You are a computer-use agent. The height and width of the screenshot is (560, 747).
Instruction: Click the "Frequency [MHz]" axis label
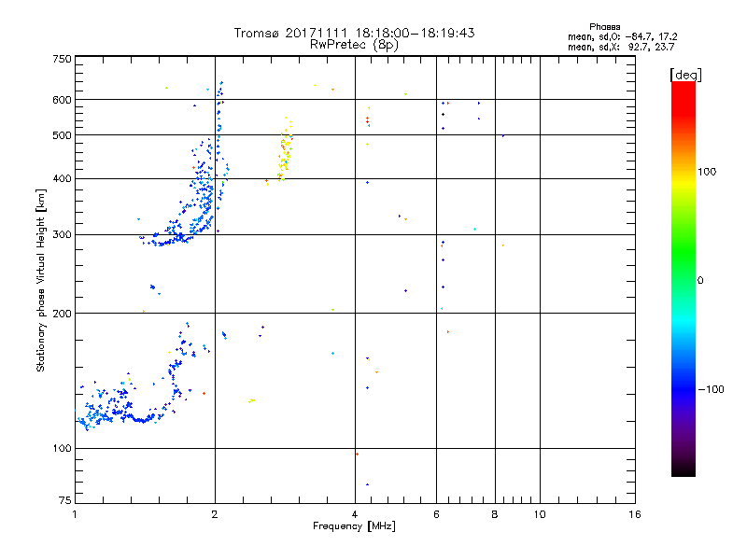(x=354, y=526)
